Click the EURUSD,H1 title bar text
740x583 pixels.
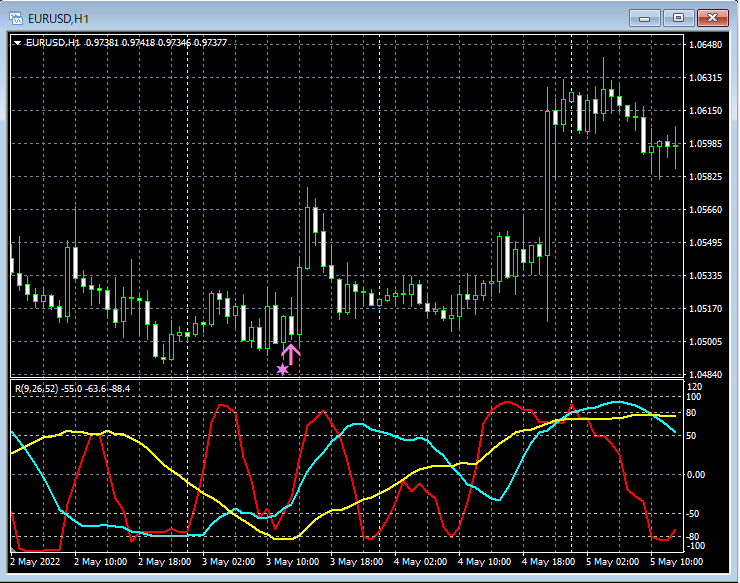click(x=59, y=19)
